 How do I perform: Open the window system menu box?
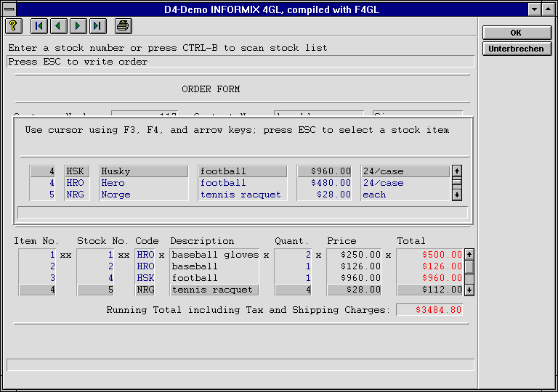(x=9, y=9)
